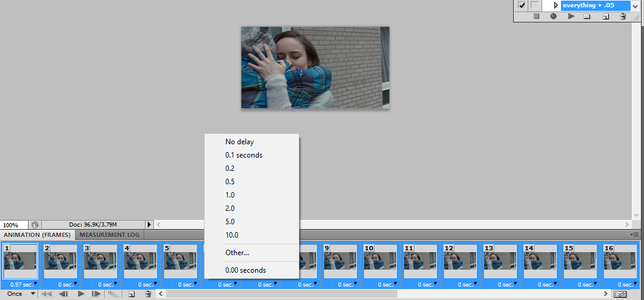Play the selected action
The image size is (644, 300).
tap(571, 16)
